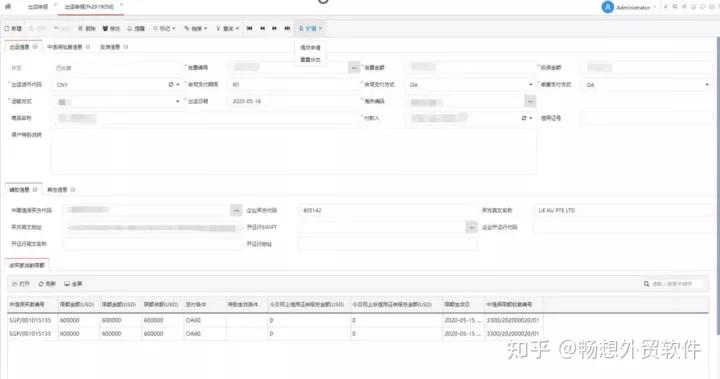Expand the CNY currency code dropdown
Viewport: 720px width, 379px height.
(178, 85)
